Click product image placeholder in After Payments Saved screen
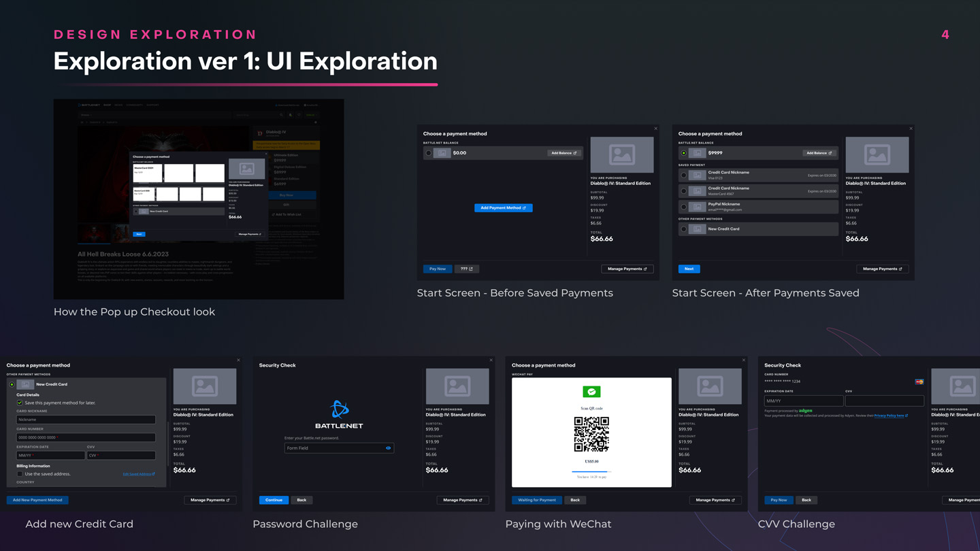 (x=877, y=154)
